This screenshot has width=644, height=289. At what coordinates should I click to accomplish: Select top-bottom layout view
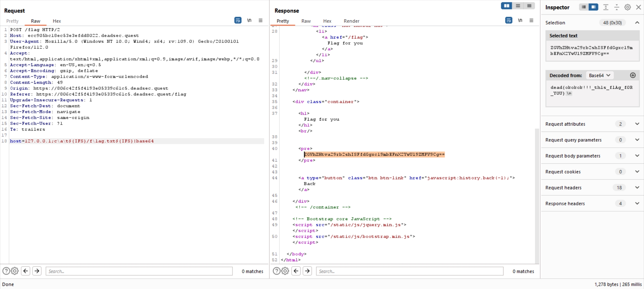[518, 6]
